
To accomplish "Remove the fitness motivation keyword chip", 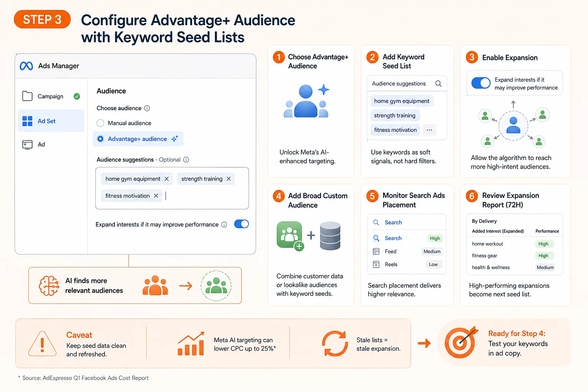I will (156, 196).
